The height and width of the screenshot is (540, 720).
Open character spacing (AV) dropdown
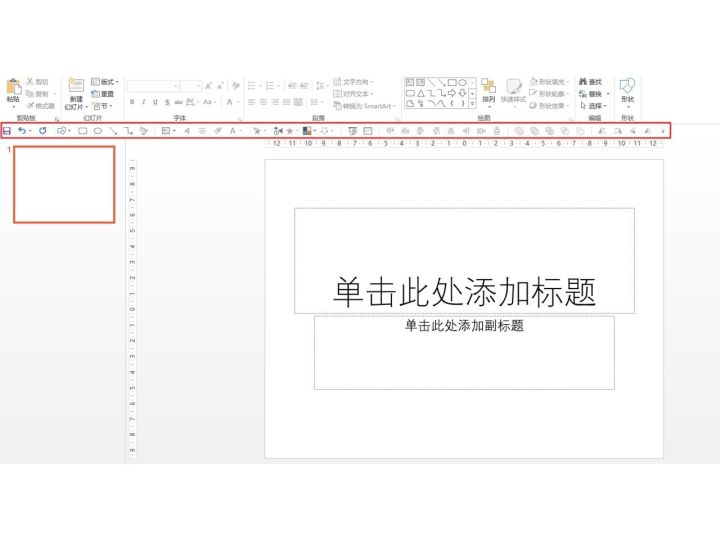tap(192, 102)
